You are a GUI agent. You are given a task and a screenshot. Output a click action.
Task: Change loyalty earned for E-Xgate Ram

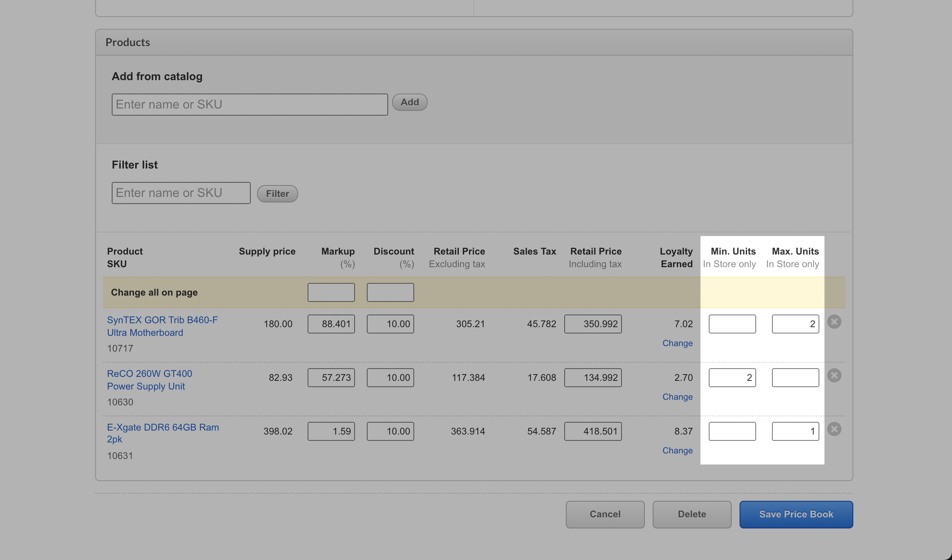(x=677, y=451)
